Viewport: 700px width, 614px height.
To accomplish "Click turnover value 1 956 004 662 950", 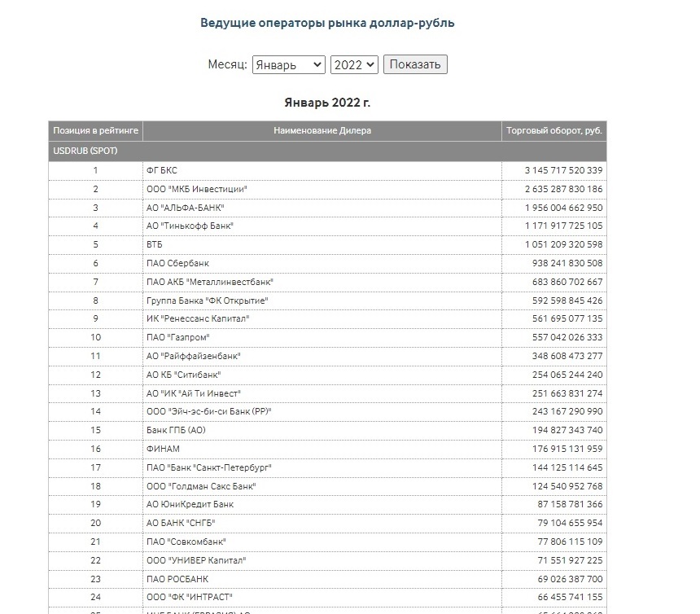I will 563,208.
